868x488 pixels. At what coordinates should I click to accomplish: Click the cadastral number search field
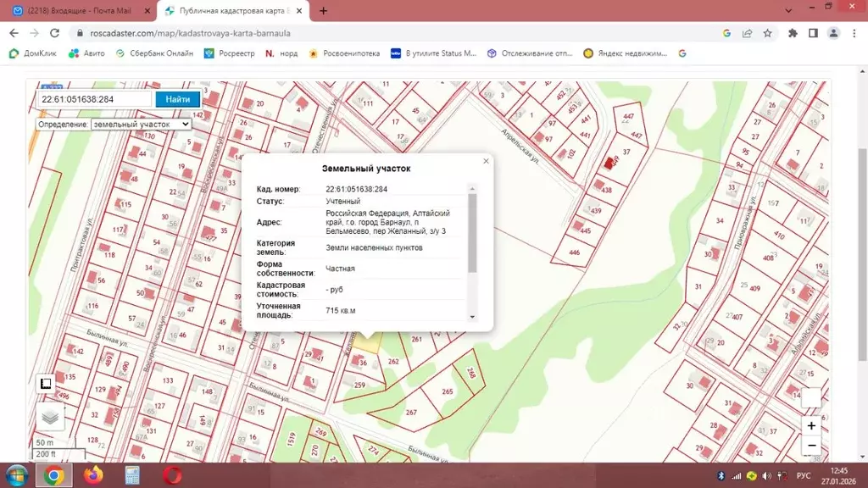[93, 99]
